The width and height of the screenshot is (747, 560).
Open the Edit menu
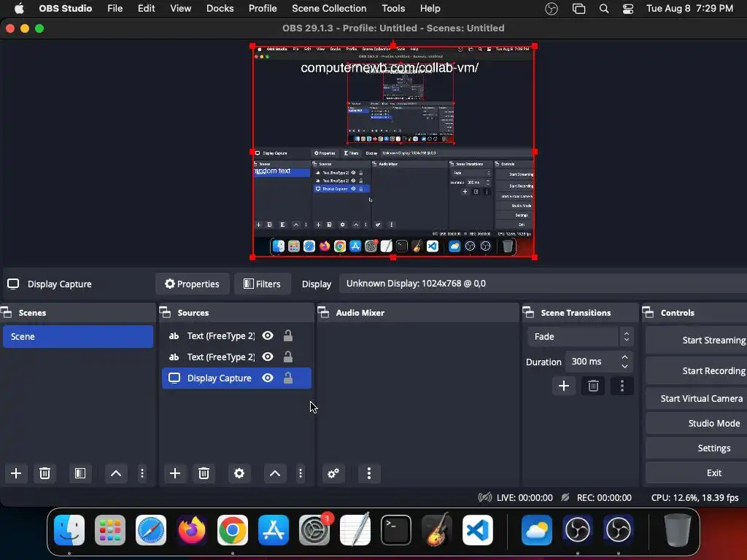(146, 9)
